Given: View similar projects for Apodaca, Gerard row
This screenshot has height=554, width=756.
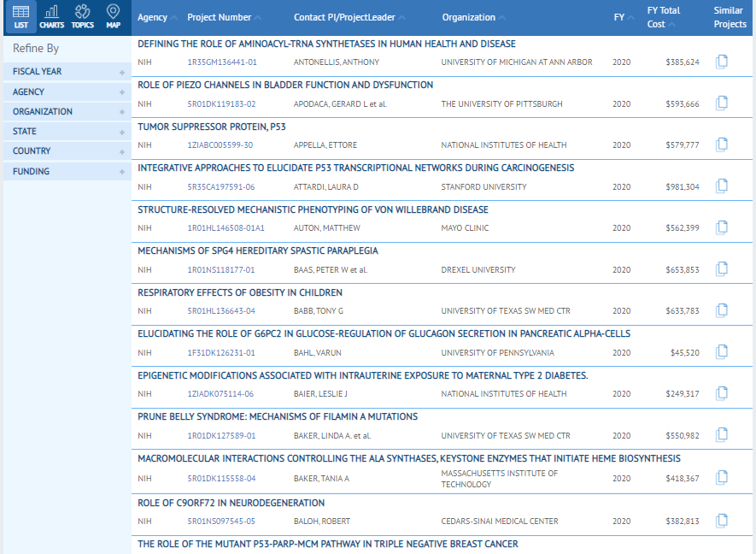Looking at the screenshot, I should [721, 103].
